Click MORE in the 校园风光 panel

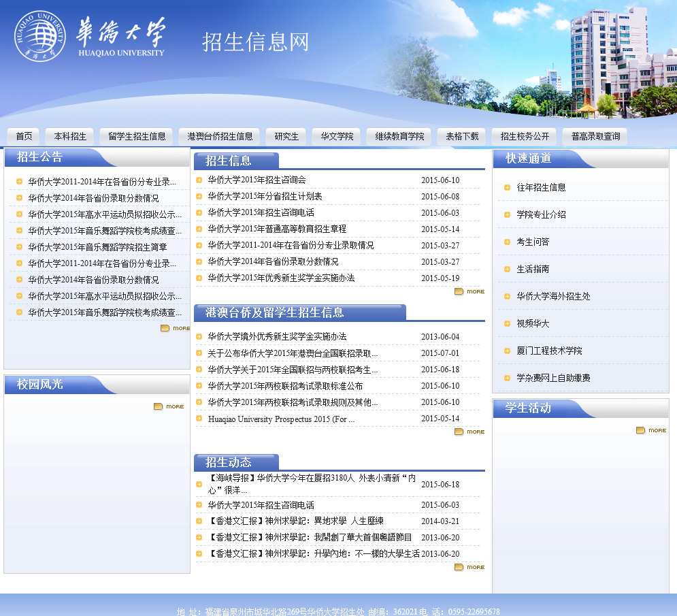169,406
